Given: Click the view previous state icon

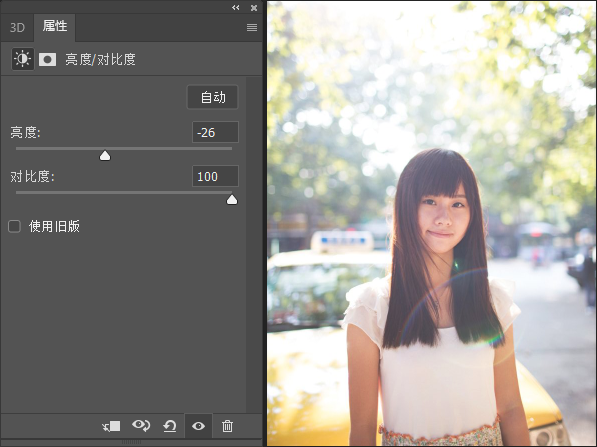Looking at the screenshot, I should 141,426.
